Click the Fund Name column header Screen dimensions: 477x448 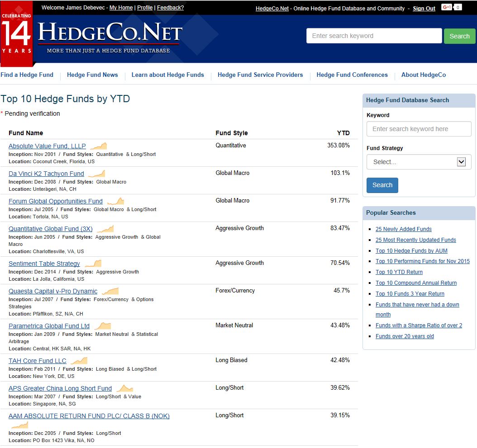click(26, 133)
